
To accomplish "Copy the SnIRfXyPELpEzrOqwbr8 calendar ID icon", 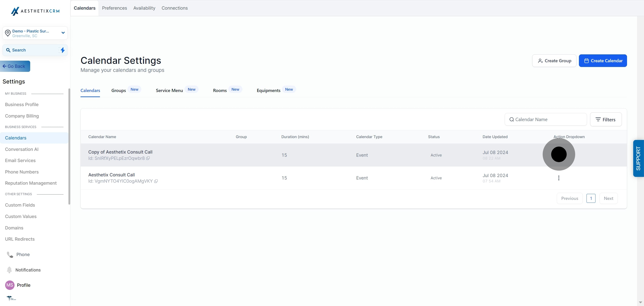I will pos(148,158).
